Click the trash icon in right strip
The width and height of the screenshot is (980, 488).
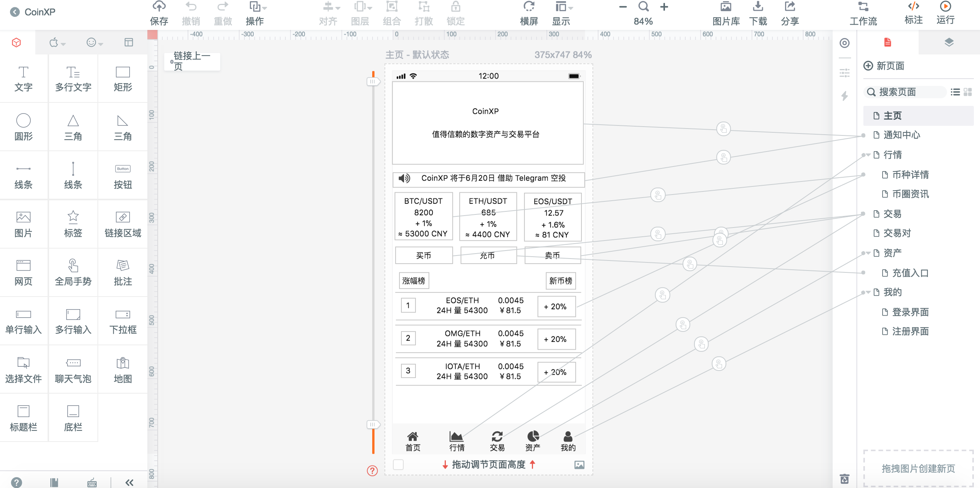[x=845, y=479]
